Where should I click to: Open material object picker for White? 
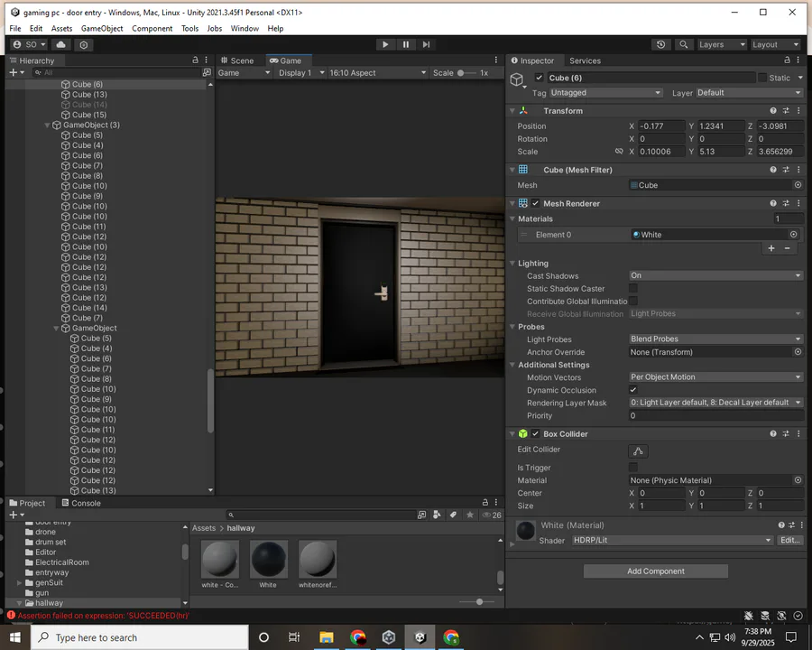click(x=793, y=235)
